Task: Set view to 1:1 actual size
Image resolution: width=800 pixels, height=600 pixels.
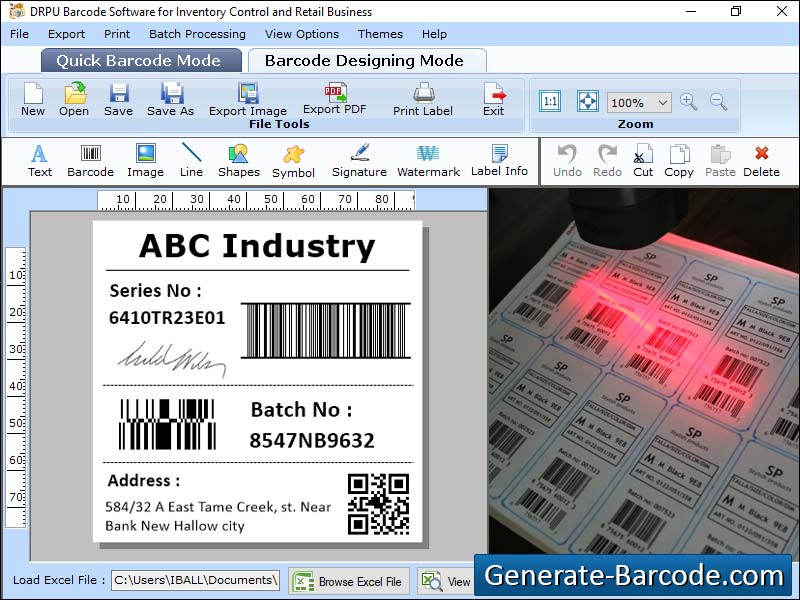Action: [x=549, y=101]
